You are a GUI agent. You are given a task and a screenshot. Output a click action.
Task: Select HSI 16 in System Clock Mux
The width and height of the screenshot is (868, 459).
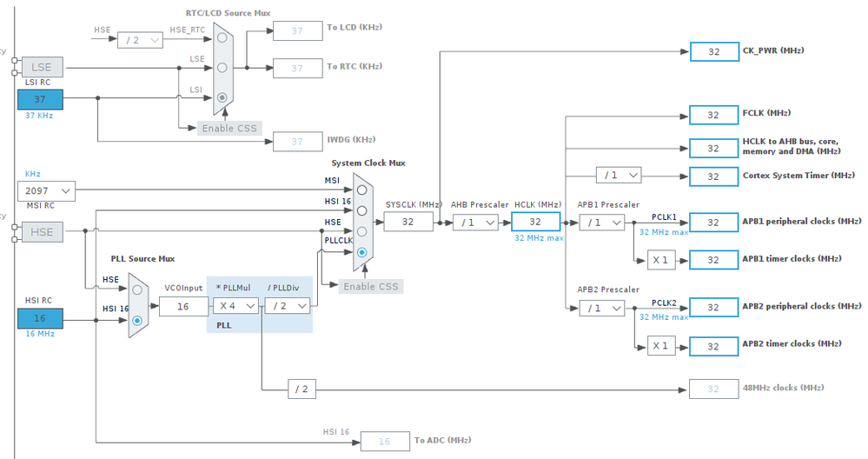tap(361, 211)
